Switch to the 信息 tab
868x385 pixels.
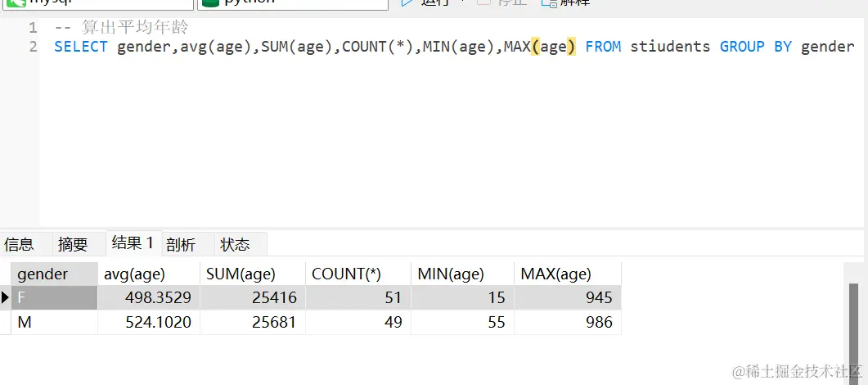pos(19,244)
